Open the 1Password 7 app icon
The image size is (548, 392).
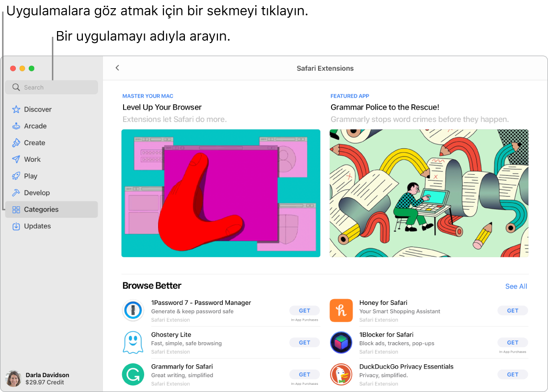point(133,310)
